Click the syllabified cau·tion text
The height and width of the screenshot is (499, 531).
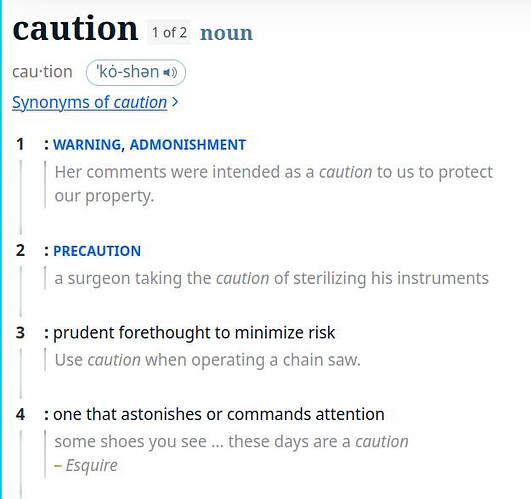click(42, 72)
